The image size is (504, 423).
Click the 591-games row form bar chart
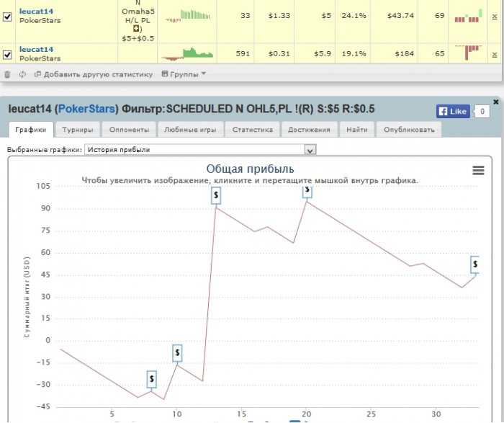[x=468, y=53]
